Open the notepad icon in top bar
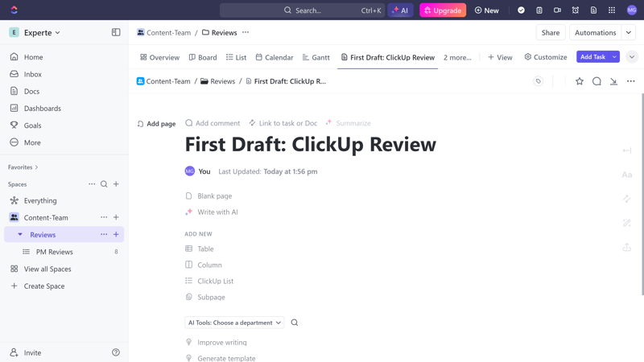The image size is (644, 362). [x=539, y=10]
